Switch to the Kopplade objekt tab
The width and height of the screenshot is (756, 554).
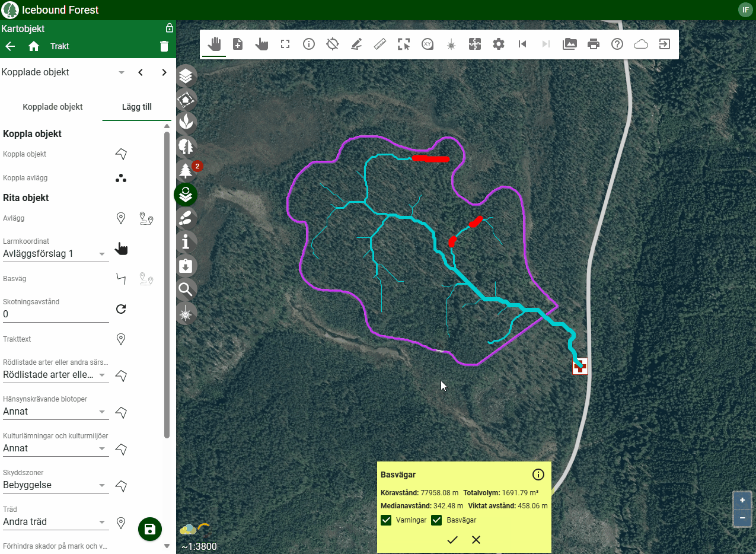pos(53,107)
